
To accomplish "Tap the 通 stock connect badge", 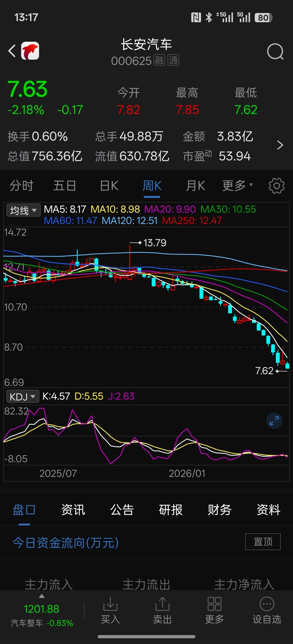I will point(173,60).
